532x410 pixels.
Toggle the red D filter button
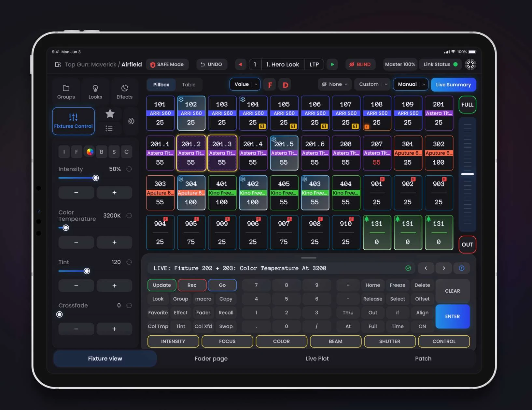(x=286, y=85)
